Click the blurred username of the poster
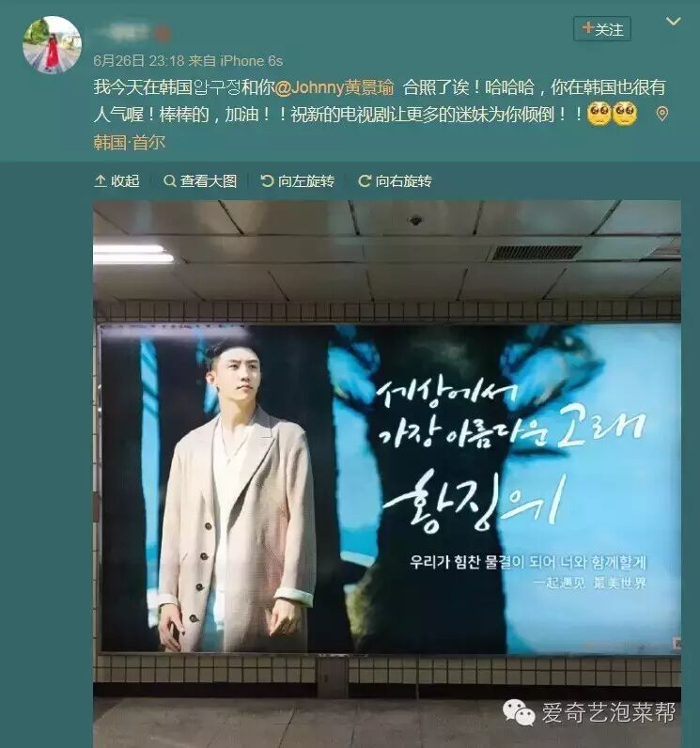700x748 pixels. click(x=132, y=33)
